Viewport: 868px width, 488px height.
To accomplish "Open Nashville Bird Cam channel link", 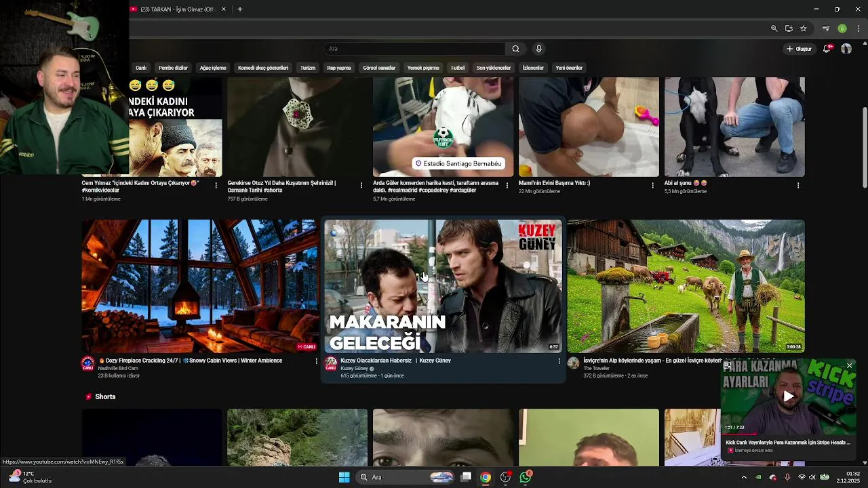I will click(118, 369).
